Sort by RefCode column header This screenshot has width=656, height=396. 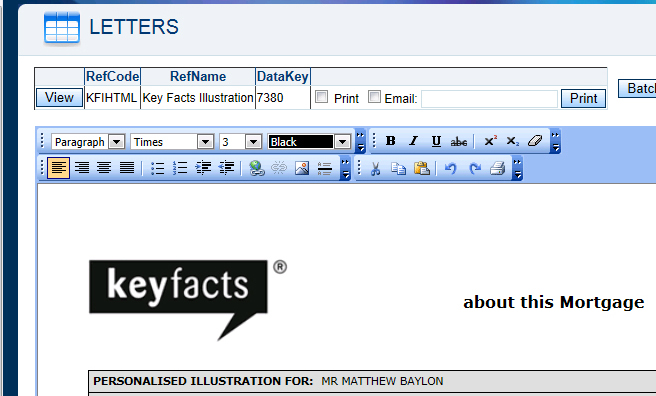coord(113,77)
